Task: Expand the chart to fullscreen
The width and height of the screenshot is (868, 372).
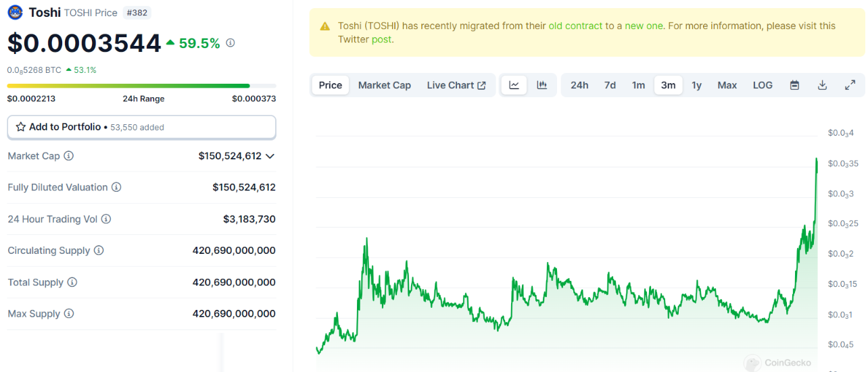Action: [x=850, y=85]
